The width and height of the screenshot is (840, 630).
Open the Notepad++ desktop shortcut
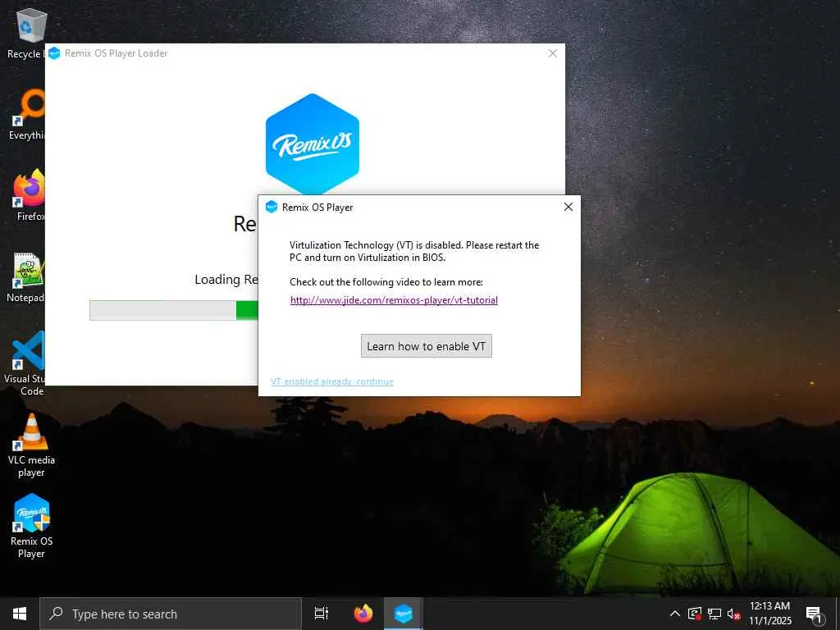pyautogui.click(x=25, y=277)
